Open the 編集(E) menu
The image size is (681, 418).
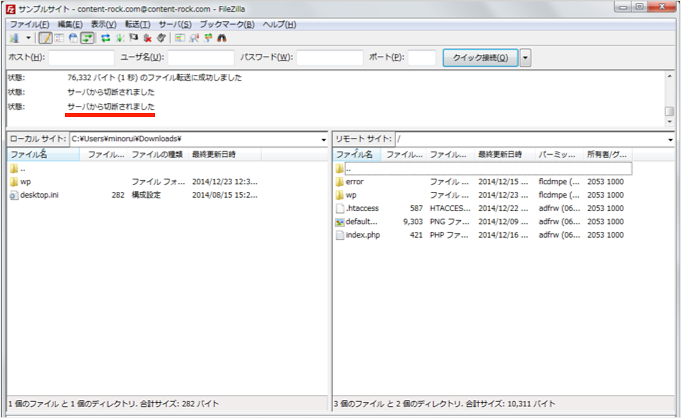coord(70,24)
